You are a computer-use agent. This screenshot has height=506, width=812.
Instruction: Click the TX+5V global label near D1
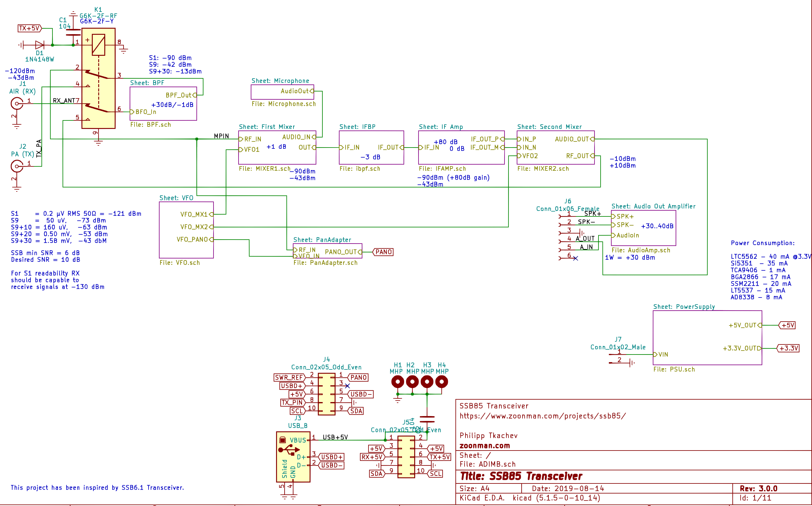pos(30,28)
